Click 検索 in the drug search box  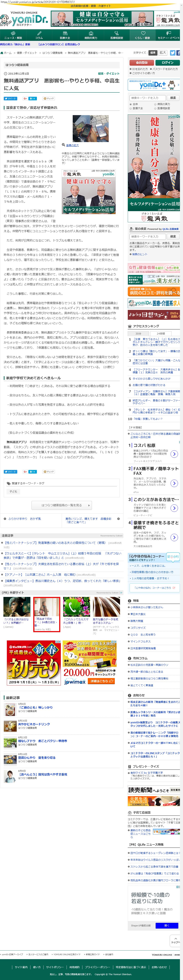click(173, 237)
